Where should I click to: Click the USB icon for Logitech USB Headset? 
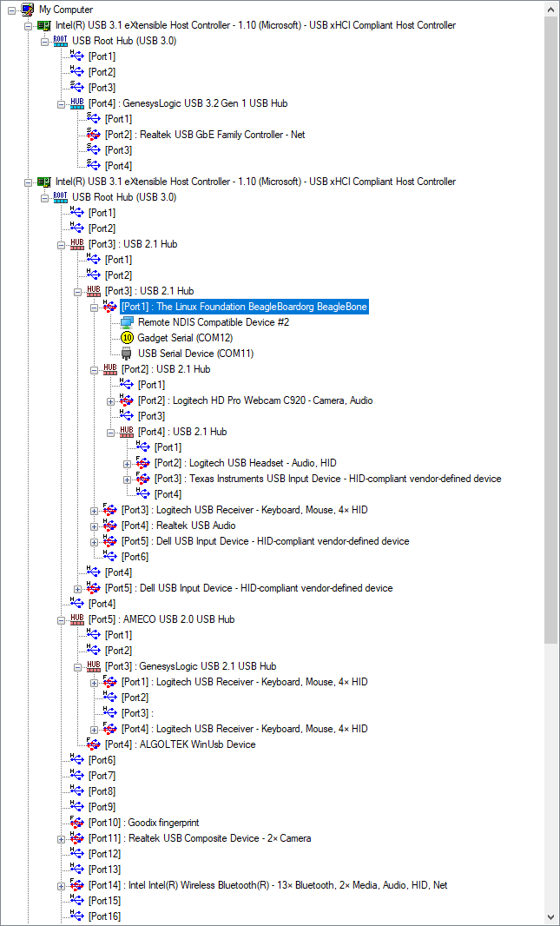tap(142, 463)
